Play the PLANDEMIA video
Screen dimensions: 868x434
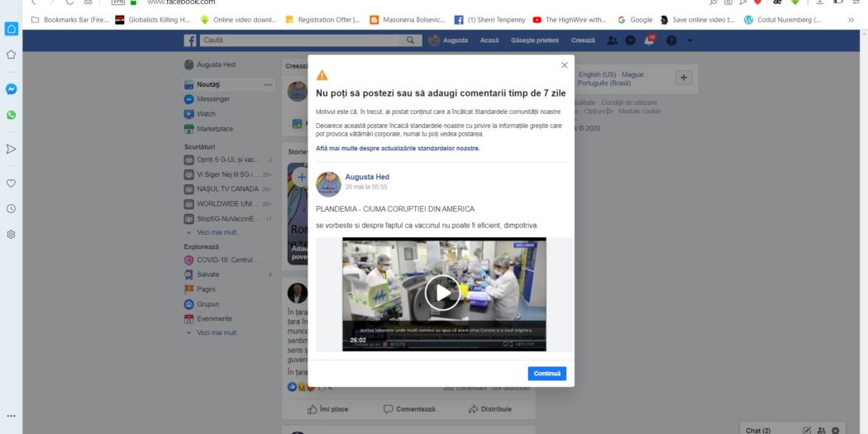(x=443, y=291)
